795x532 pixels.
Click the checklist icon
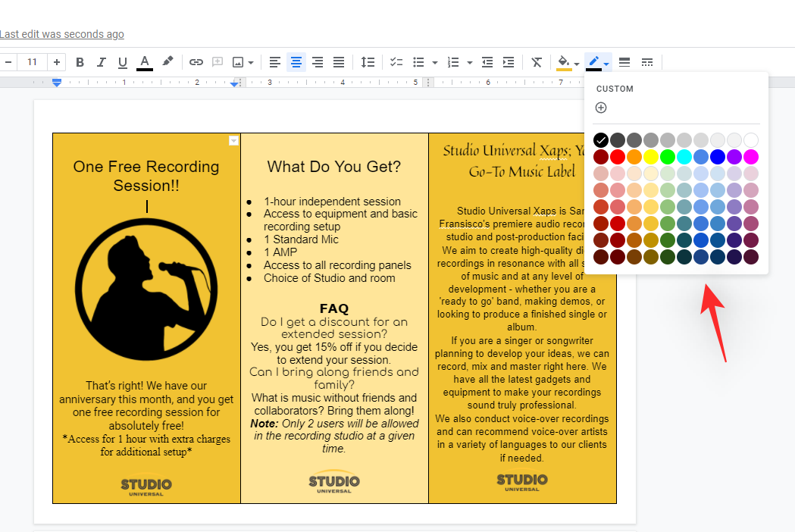pyautogui.click(x=396, y=62)
